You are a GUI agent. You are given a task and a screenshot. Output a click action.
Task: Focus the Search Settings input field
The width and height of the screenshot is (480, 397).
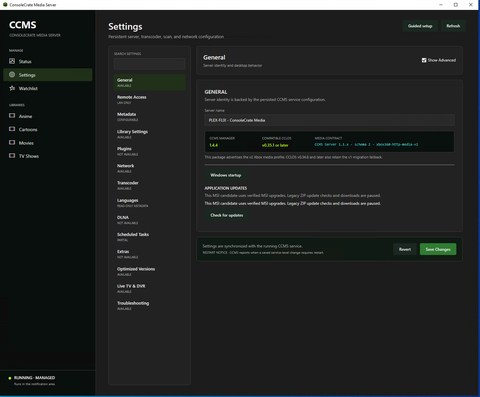pos(149,64)
